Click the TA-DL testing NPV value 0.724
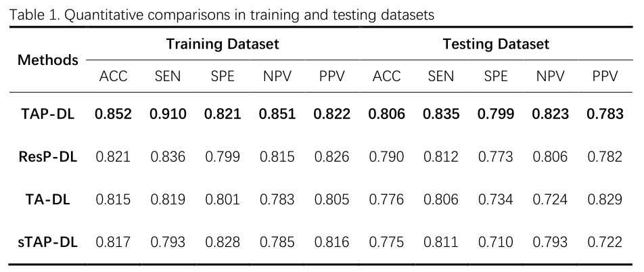644x272 pixels. (x=551, y=199)
